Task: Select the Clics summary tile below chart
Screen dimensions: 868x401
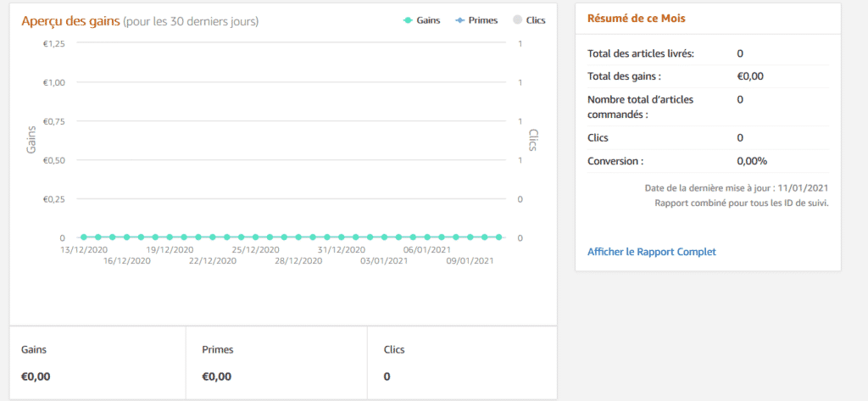Action: coord(461,363)
